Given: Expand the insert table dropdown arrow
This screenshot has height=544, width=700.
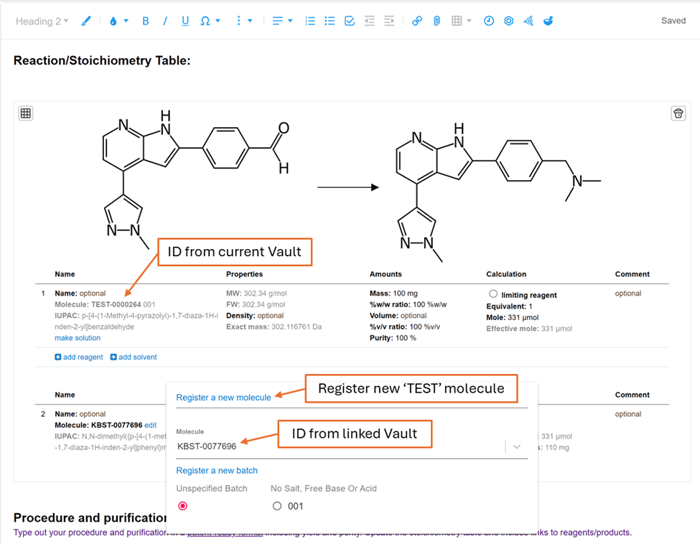Looking at the screenshot, I should (x=469, y=21).
